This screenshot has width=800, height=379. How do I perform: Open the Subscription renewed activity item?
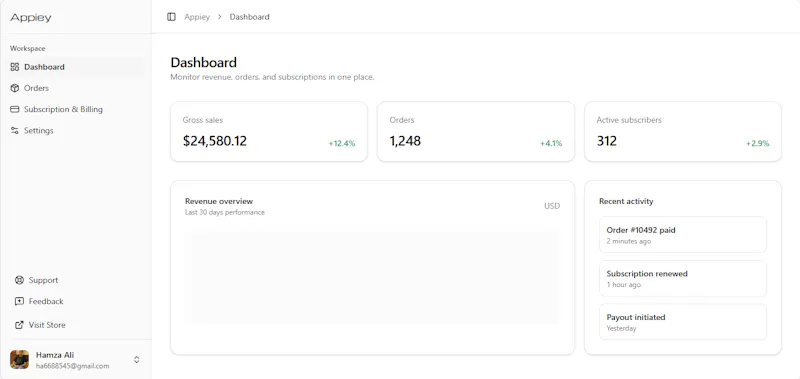(x=683, y=279)
